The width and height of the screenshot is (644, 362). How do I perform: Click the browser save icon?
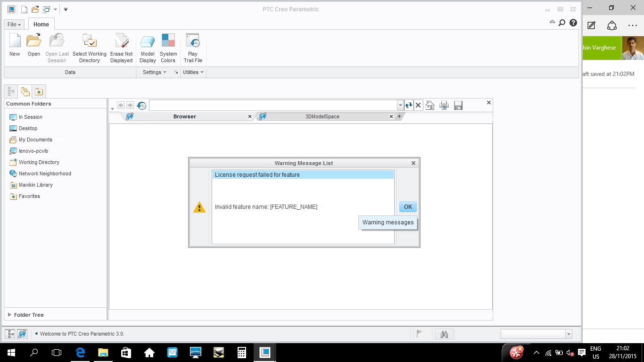click(x=458, y=106)
